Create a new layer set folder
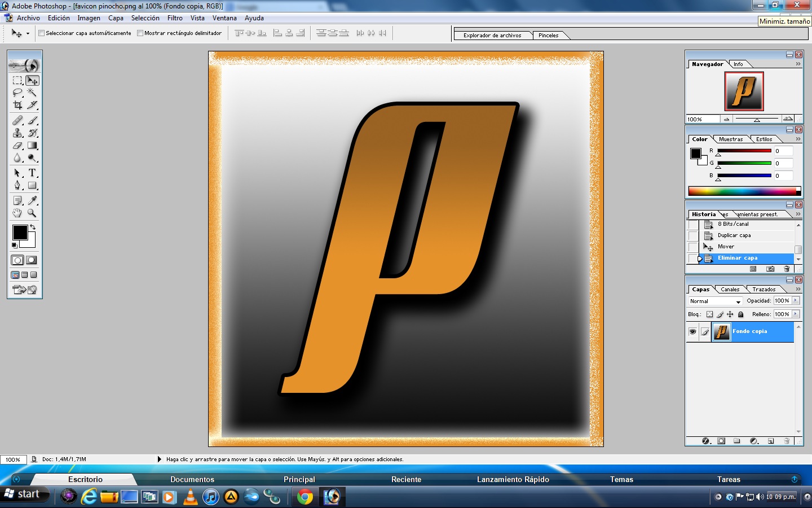 737,441
